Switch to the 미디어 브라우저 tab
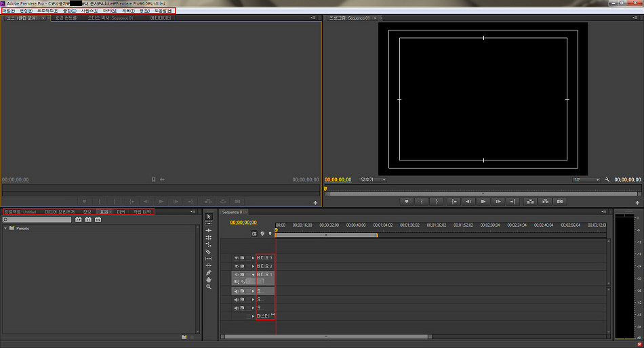Screen dimensions: 644x348 tap(60, 212)
